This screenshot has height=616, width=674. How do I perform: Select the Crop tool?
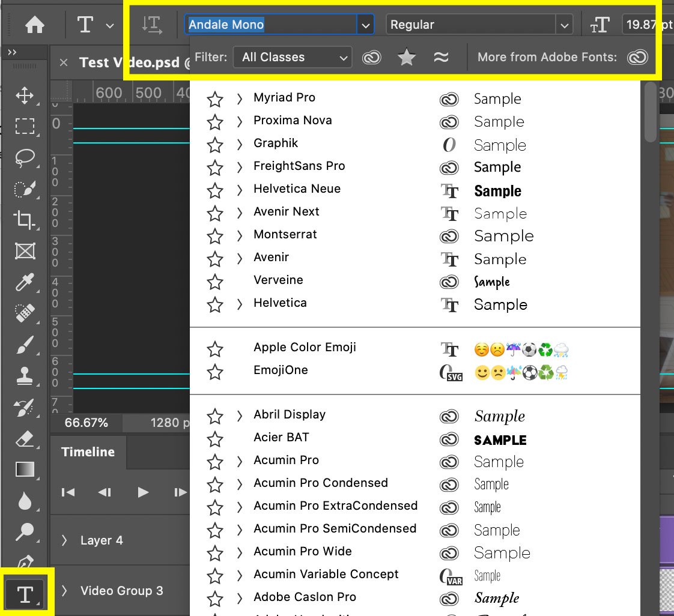25,220
